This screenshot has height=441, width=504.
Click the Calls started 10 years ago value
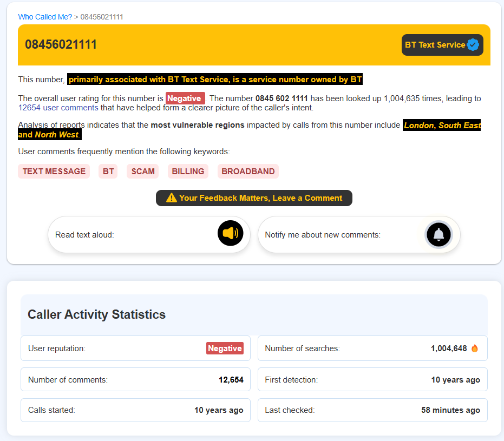pyautogui.click(x=219, y=410)
